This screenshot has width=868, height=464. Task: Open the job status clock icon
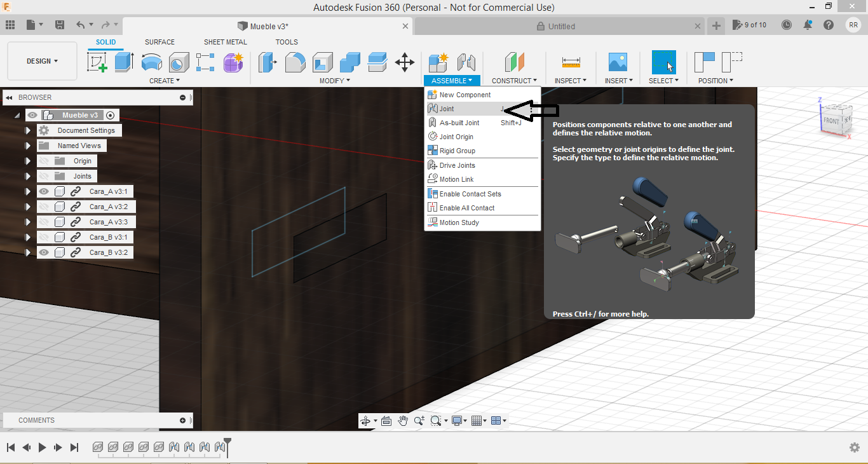point(787,25)
